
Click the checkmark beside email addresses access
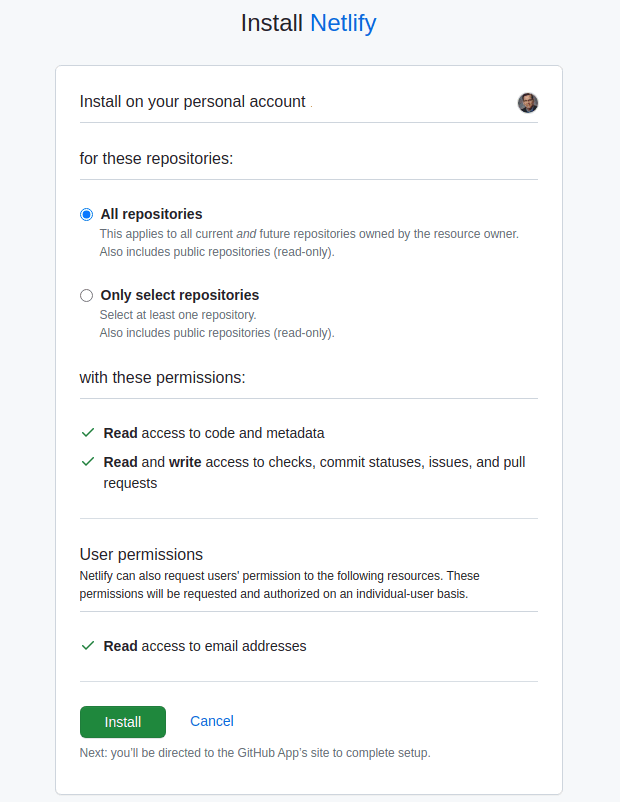(88, 646)
